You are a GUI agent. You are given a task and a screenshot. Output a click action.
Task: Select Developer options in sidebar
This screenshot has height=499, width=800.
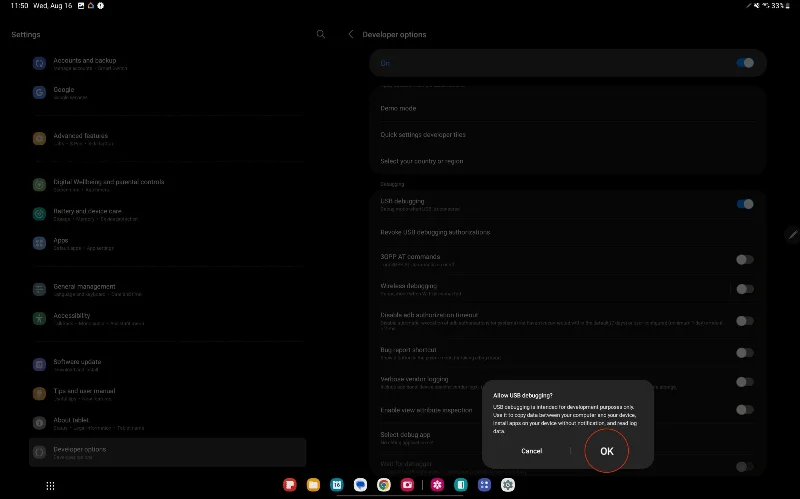pyautogui.click(x=167, y=452)
